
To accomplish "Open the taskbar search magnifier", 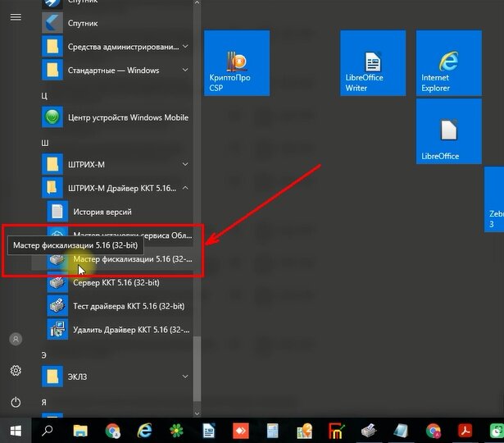I will click(x=48, y=431).
